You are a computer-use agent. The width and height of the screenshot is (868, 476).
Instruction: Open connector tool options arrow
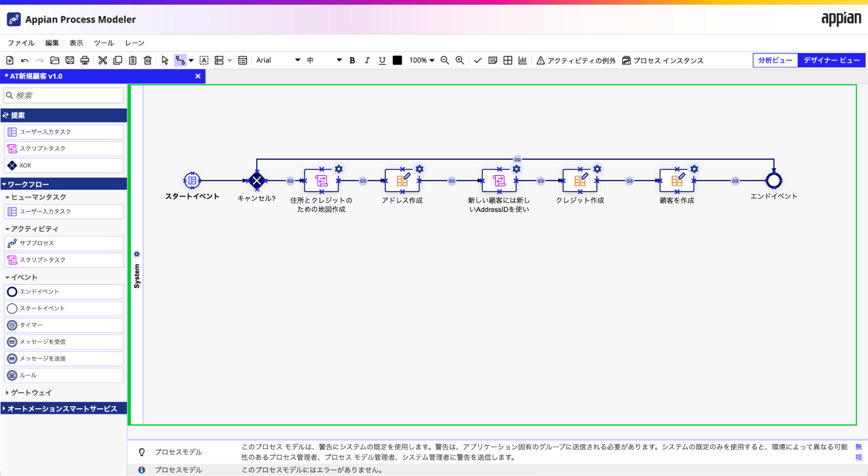point(191,60)
